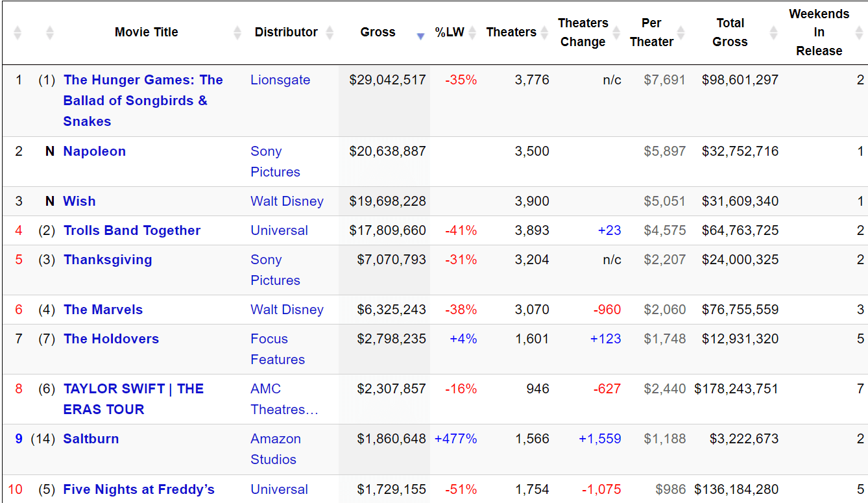Click sort arrows beside Distributor header
This screenshot has width=868, height=503.
(x=330, y=32)
